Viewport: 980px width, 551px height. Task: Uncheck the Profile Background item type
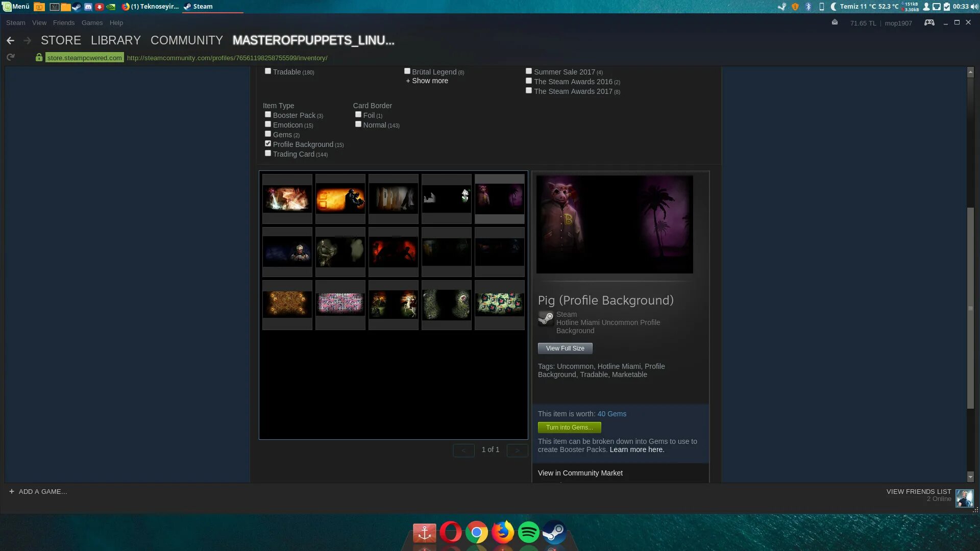pos(267,143)
